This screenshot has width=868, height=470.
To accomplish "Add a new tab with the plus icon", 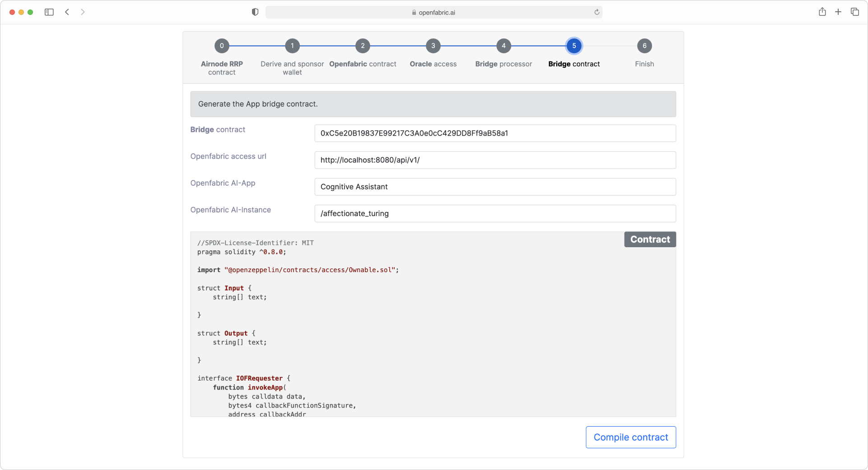I will pos(838,12).
